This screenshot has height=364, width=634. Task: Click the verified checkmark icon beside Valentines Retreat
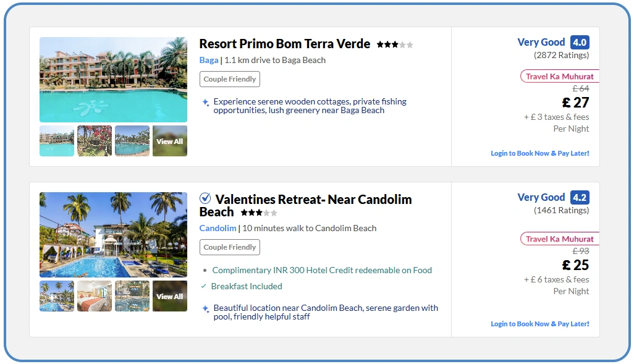point(205,198)
